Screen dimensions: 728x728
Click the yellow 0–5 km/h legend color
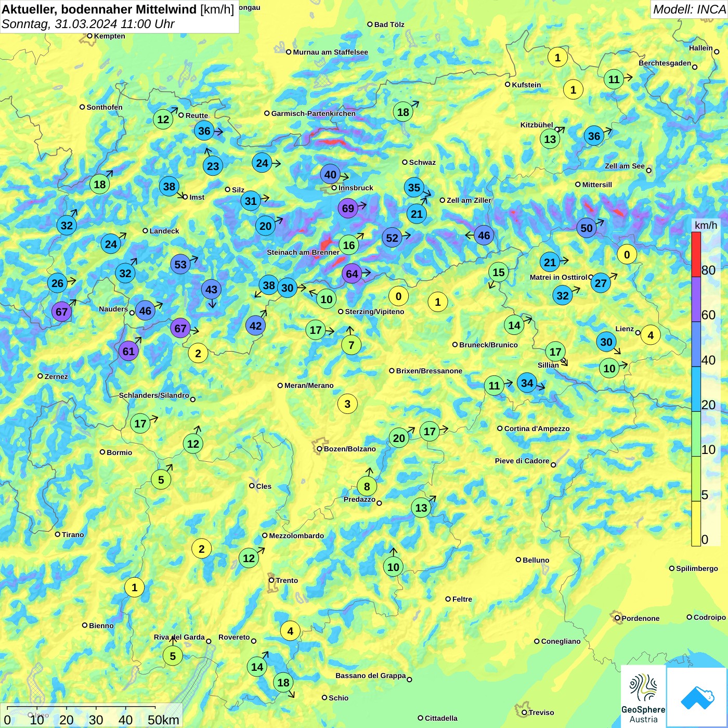[696, 524]
